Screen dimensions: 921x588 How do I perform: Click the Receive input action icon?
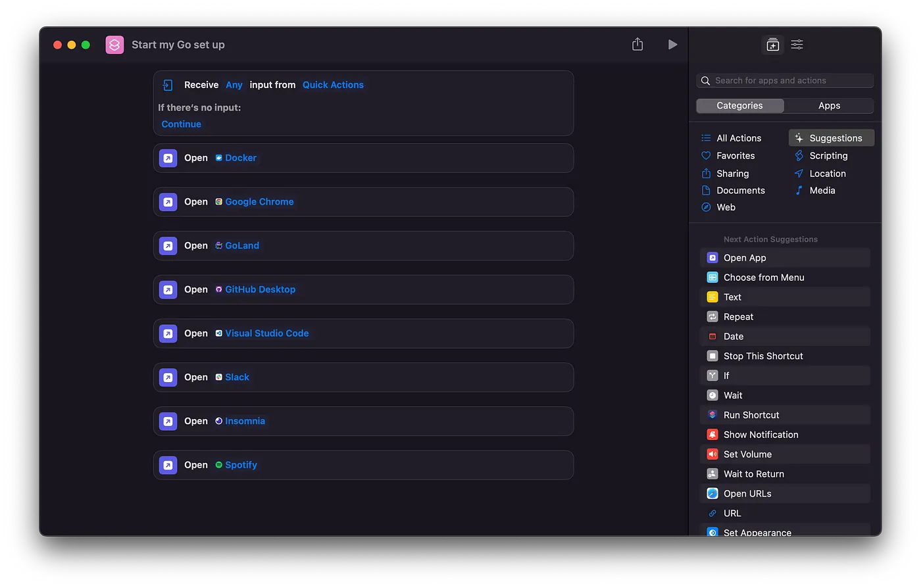(168, 85)
